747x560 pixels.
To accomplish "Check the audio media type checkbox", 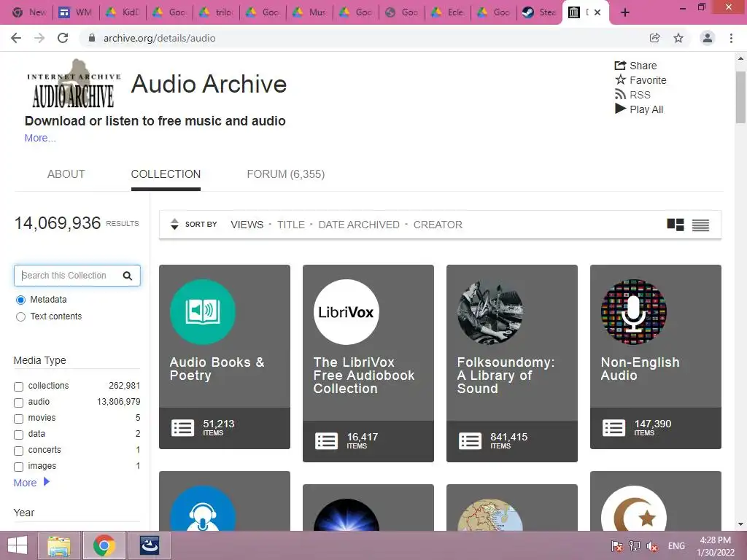I will [x=18, y=402].
